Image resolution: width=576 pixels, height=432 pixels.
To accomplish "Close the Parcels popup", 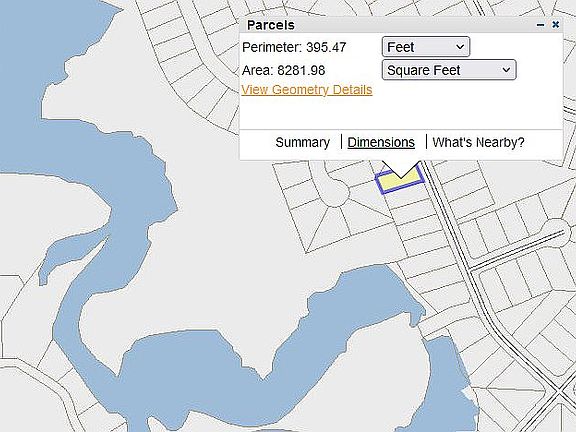I will (x=555, y=25).
